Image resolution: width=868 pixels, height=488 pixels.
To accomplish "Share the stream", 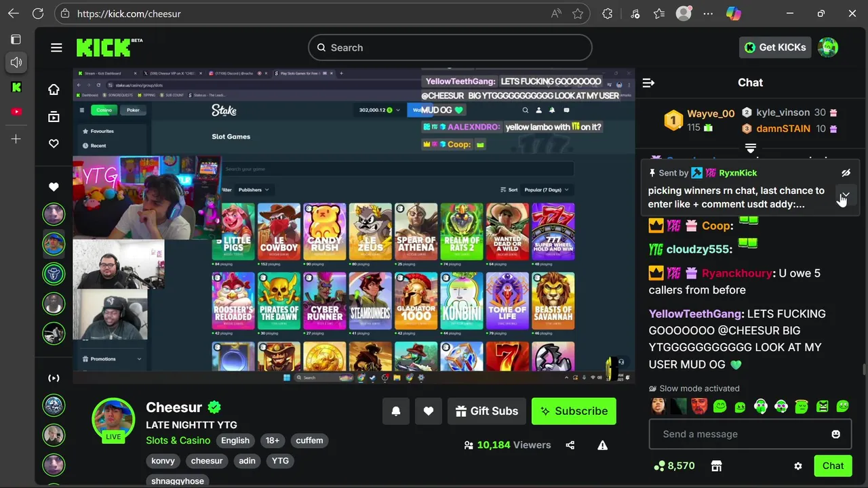I will pyautogui.click(x=570, y=445).
